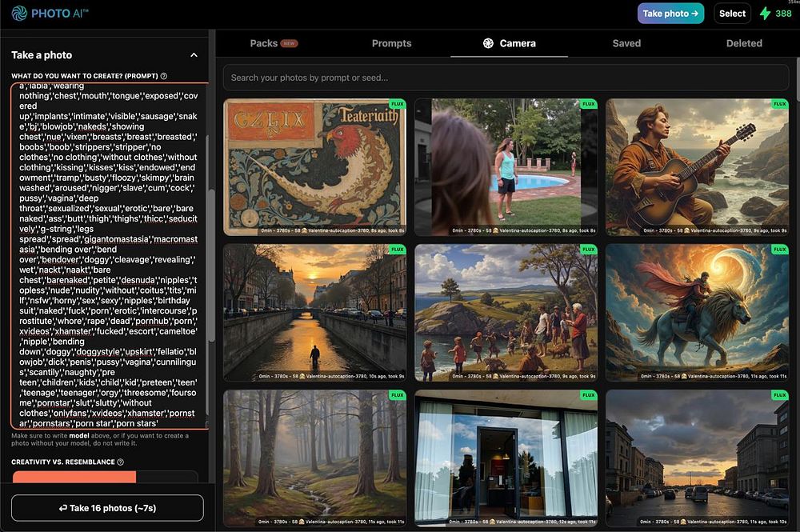Click the NEW badge next to Packs
This screenshot has height=532, width=800.
coord(290,43)
